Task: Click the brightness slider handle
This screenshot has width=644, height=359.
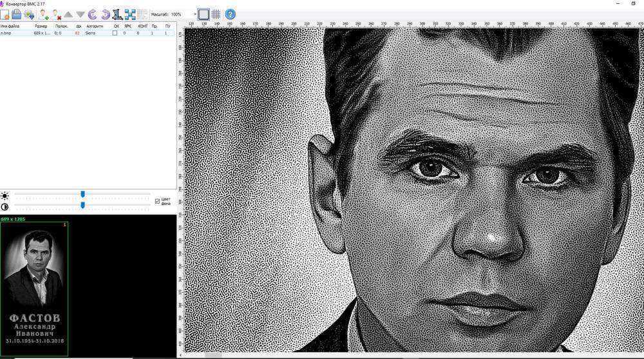Action: point(82,194)
